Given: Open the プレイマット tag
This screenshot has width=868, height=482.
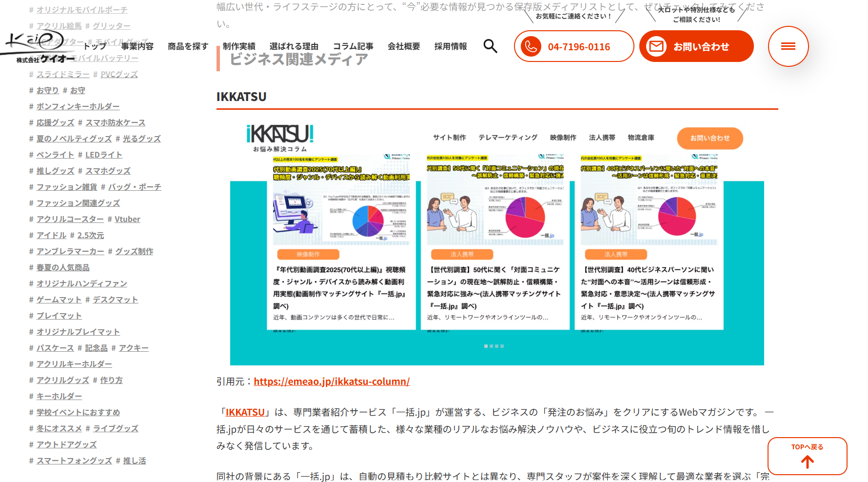Looking at the screenshot, I should click(x=59, y=316).
